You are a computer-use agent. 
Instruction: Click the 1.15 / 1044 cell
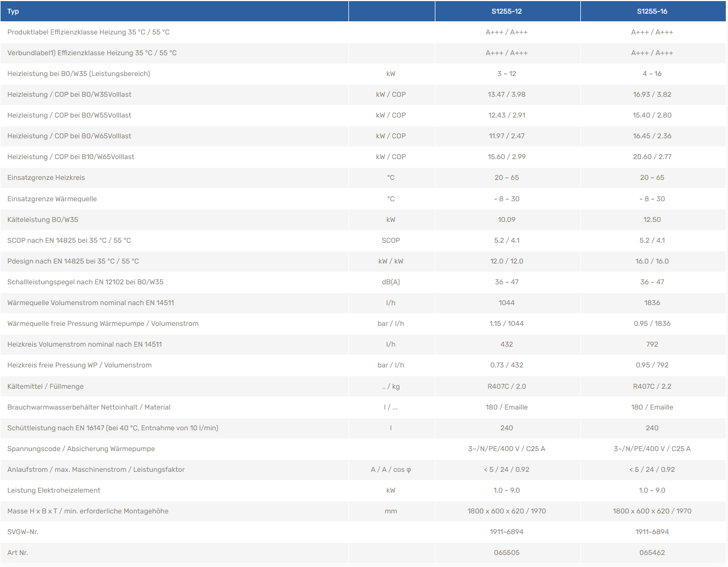506,324
